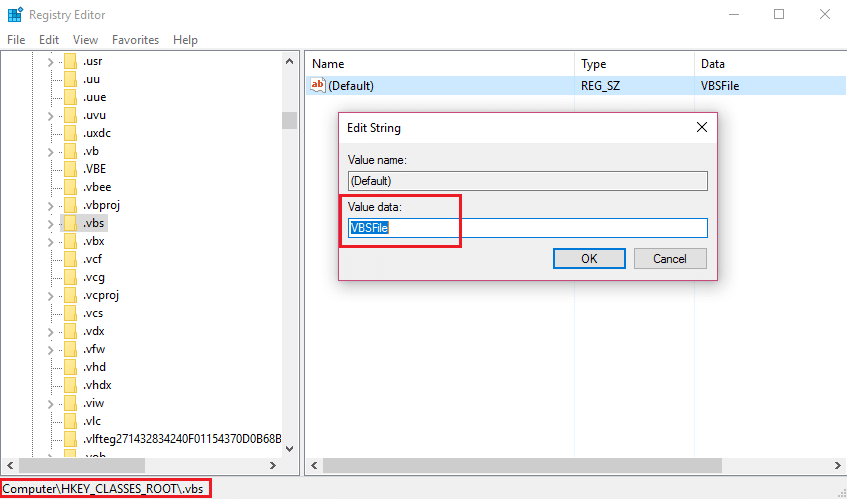Expand the .vfw tree node

tap(50, 350)
